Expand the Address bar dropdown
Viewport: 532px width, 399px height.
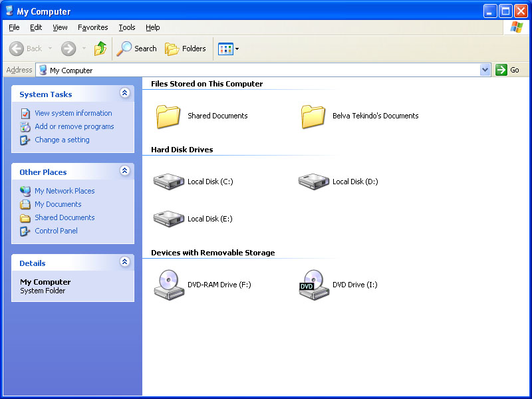tap(485, 70)
